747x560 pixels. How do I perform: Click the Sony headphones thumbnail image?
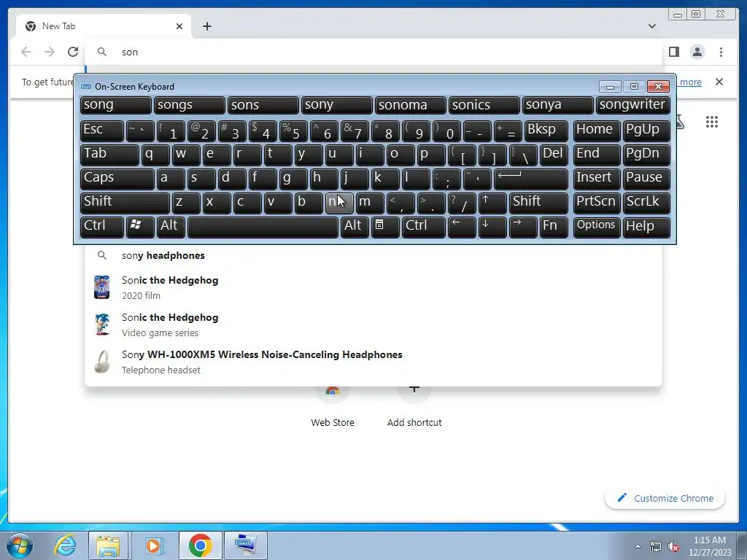coord(102,362)
